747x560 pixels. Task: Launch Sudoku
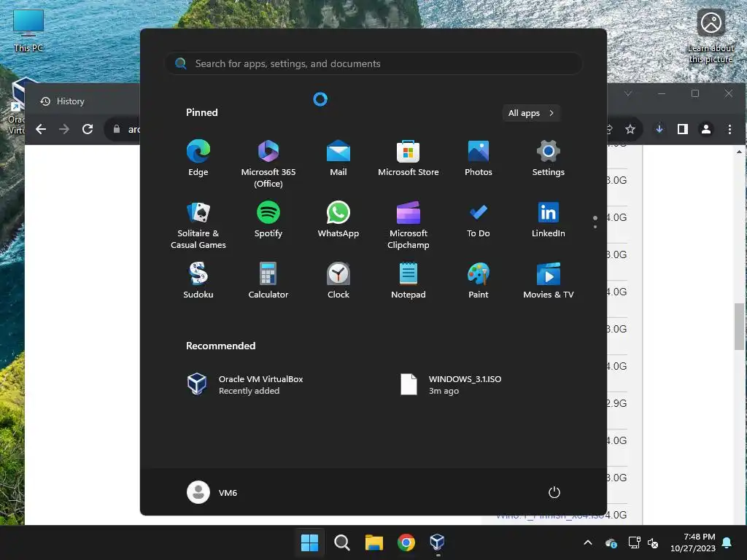coord(198,281)
